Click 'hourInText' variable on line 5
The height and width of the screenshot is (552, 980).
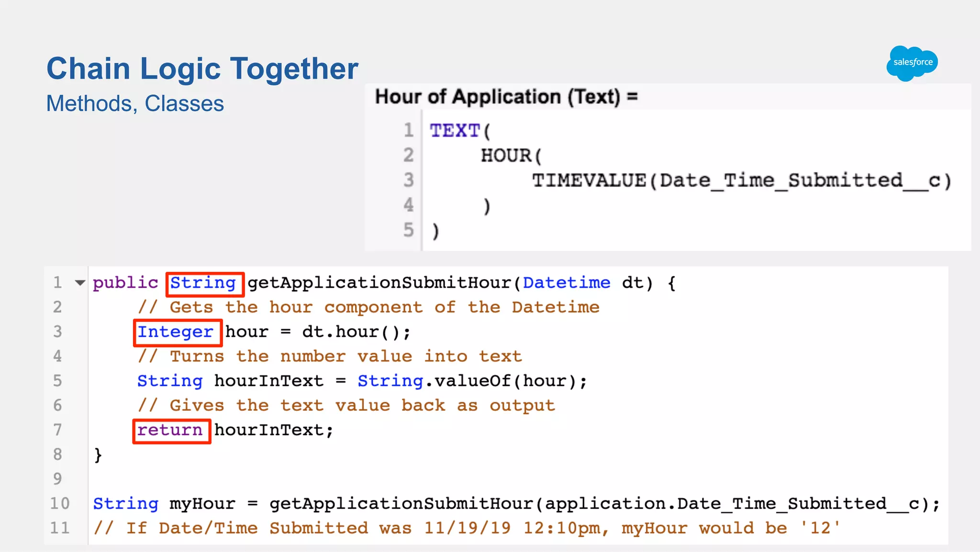(x=269, y=381)
